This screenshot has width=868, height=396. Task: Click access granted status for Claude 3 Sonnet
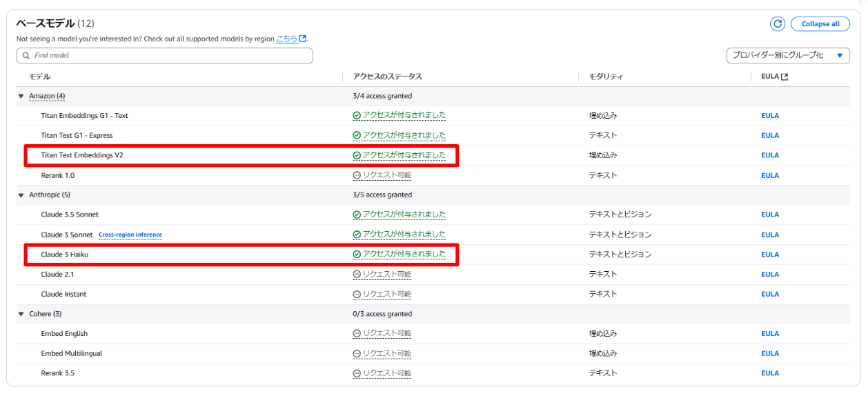(400, 235)
